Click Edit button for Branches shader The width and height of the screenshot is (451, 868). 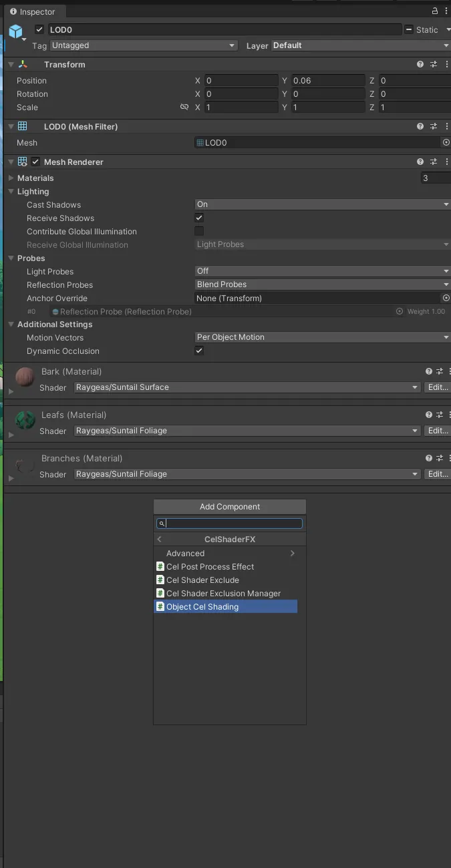coord(438,474)
